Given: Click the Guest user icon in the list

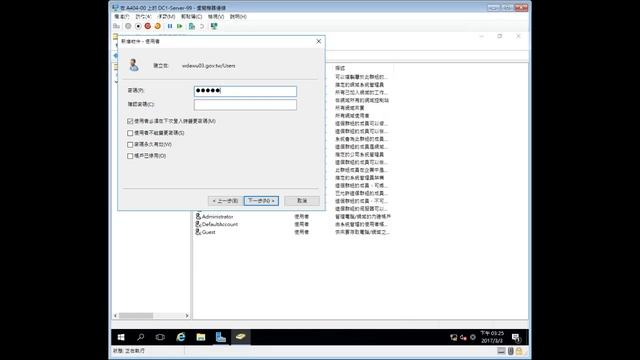Looking at the screenshot, I should 198,232.
